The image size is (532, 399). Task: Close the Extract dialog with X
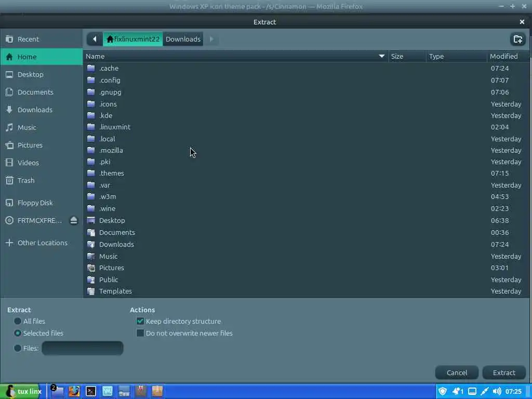[522, 22]
